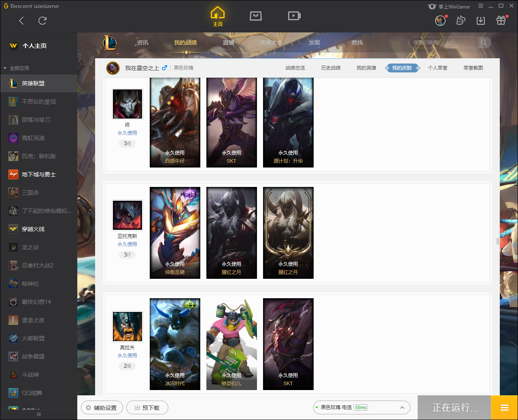The width and height of the screenshot is (518, 420).
Task: Refresh the current page
Action: [x=42, y=21]
